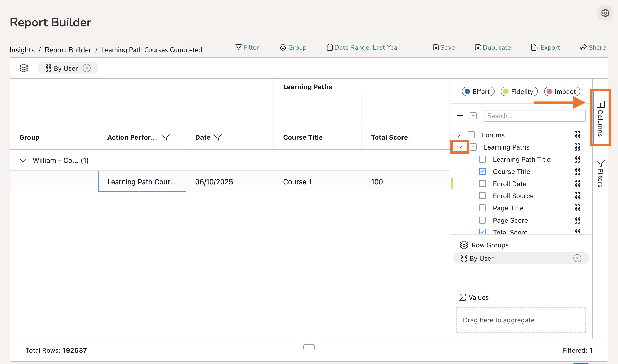Click the Export button

(x=545, y=47)
